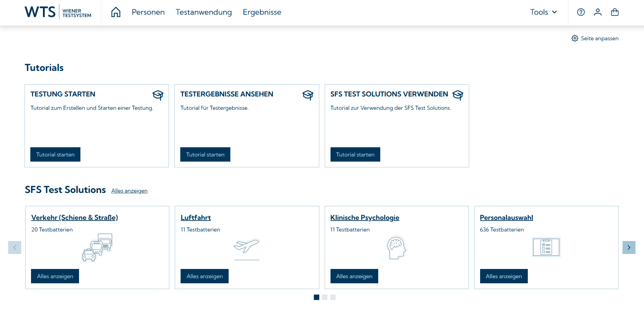Open the shopping bag icon

click(x=615, y=12)
